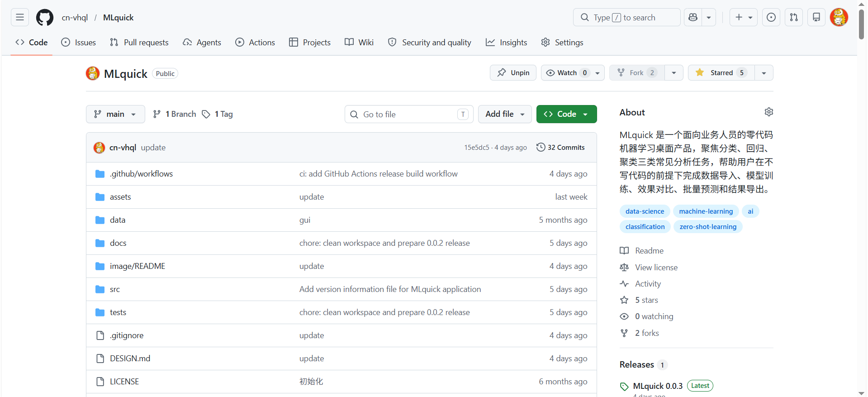The image size is (868, 397).
Task: Open the machine-learning topic tag
Action: (706, 211)
